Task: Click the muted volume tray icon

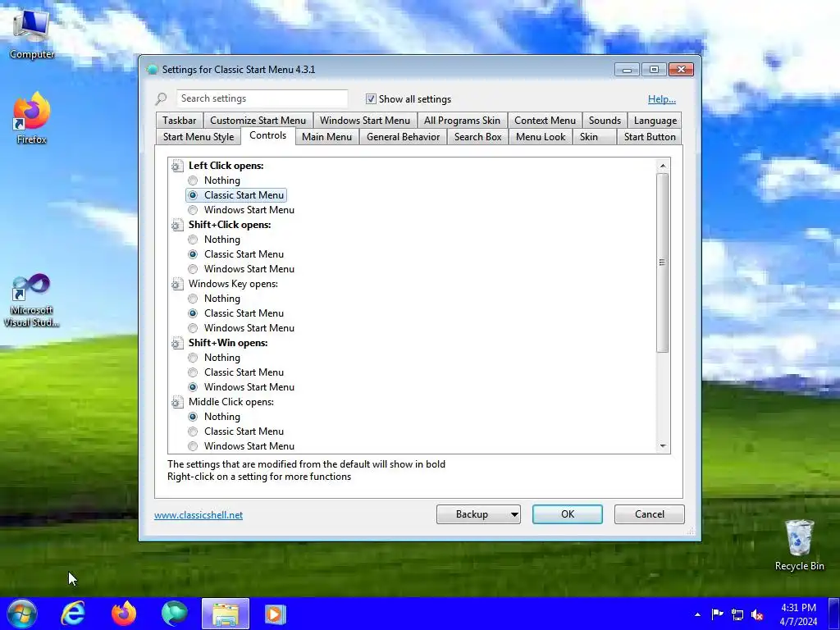Action: pyautogui.click(x=757, y=614)
